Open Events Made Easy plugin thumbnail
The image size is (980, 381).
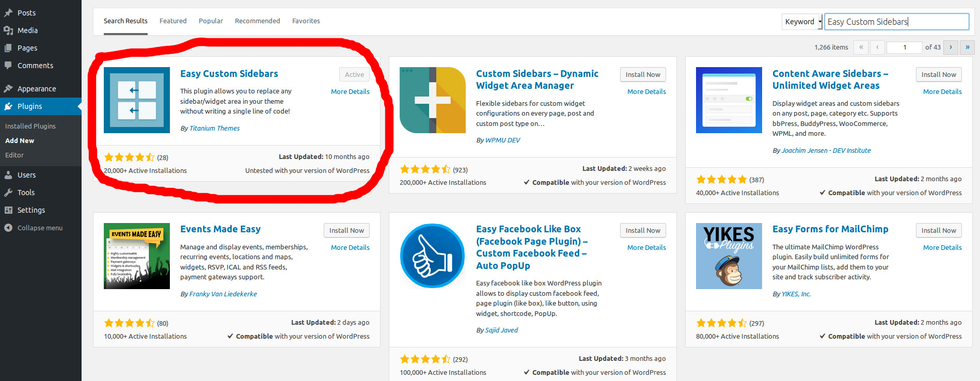(x=137, y=256)
